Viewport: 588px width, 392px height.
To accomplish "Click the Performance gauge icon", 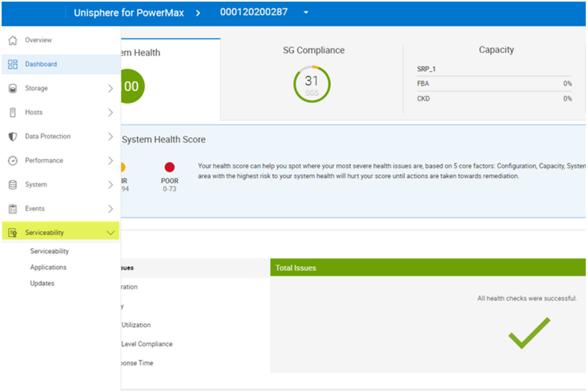I will tap(13, 160).
